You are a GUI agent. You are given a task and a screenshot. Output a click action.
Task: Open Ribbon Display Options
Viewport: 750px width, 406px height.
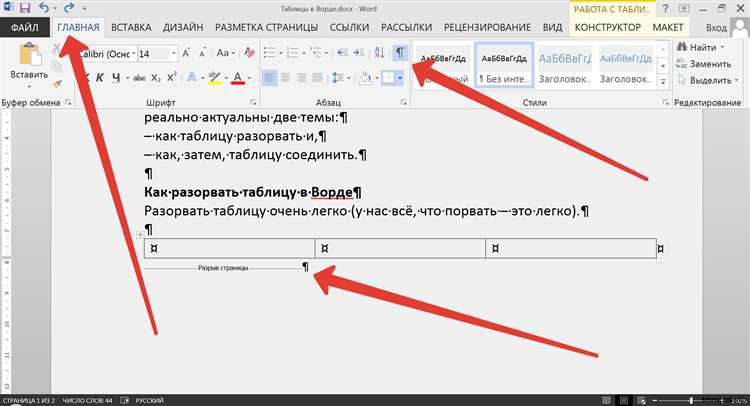[684, 9]
